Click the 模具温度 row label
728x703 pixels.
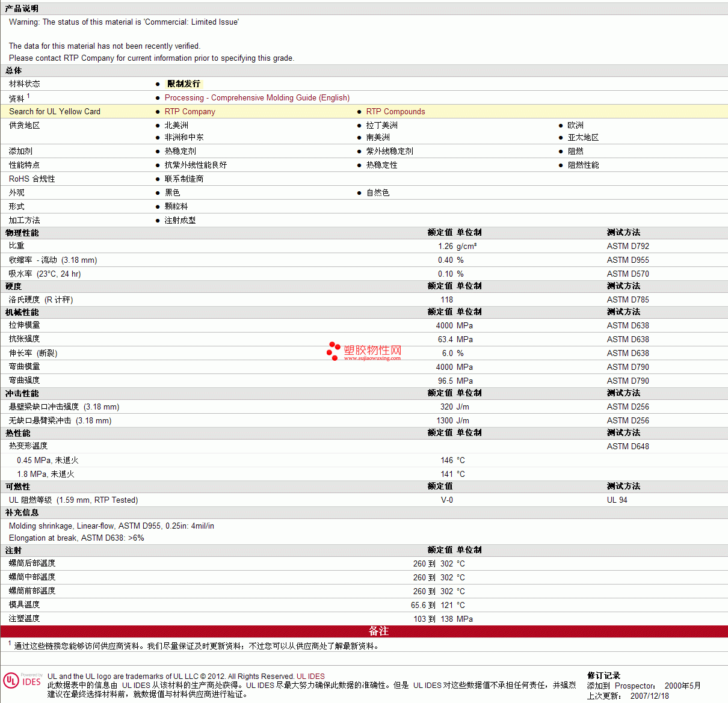[x=24, y=605]
